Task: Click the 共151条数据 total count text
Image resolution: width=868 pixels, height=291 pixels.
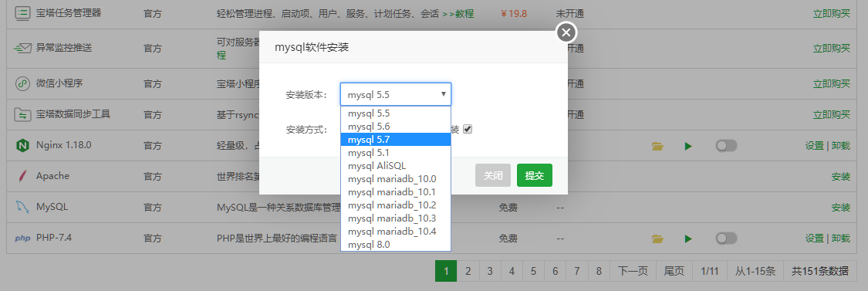Action: coord(820,271)
